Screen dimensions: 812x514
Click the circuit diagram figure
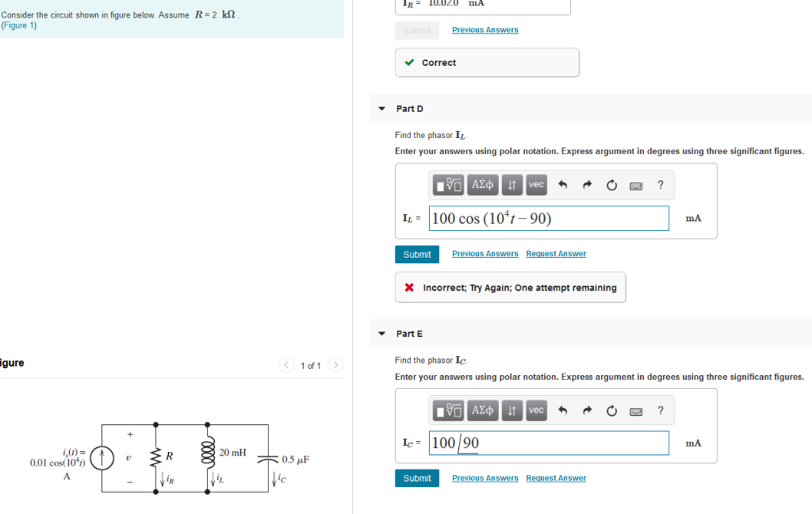click(x=171, y=458)
